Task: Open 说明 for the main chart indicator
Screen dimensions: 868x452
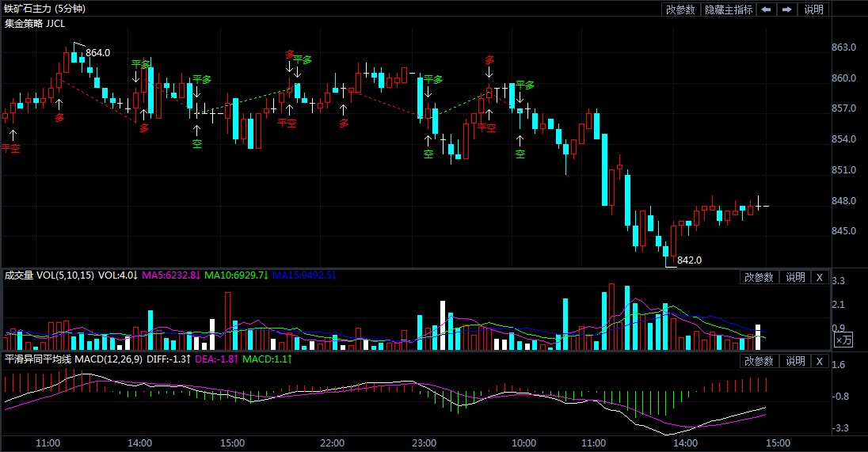Action: click(x=813, y=9)
